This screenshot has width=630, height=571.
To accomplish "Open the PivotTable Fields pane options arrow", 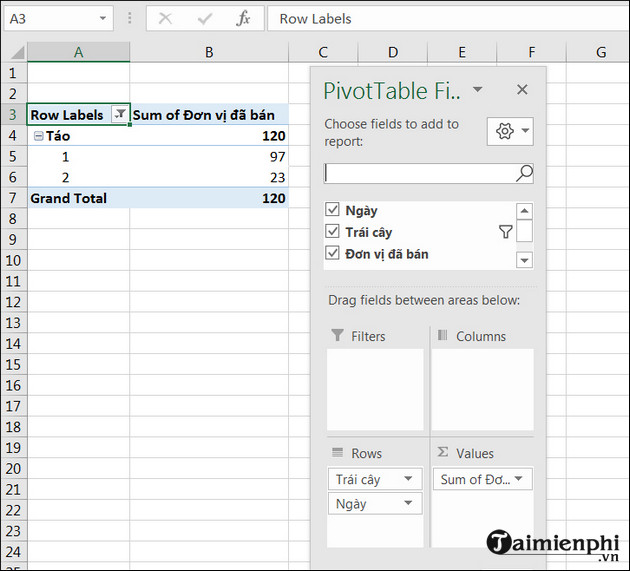I will [x=477, y=89].
